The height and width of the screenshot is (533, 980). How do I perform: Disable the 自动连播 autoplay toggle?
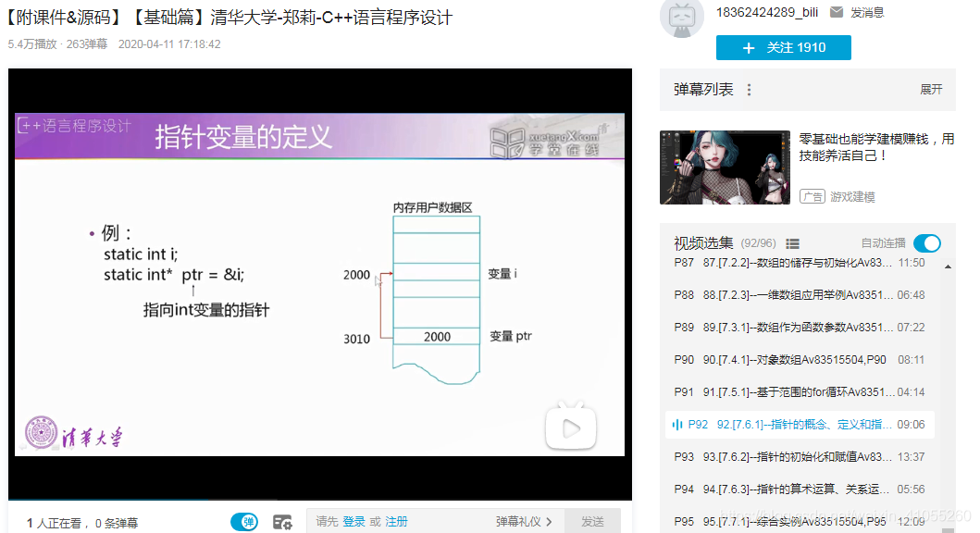[925, 242]
